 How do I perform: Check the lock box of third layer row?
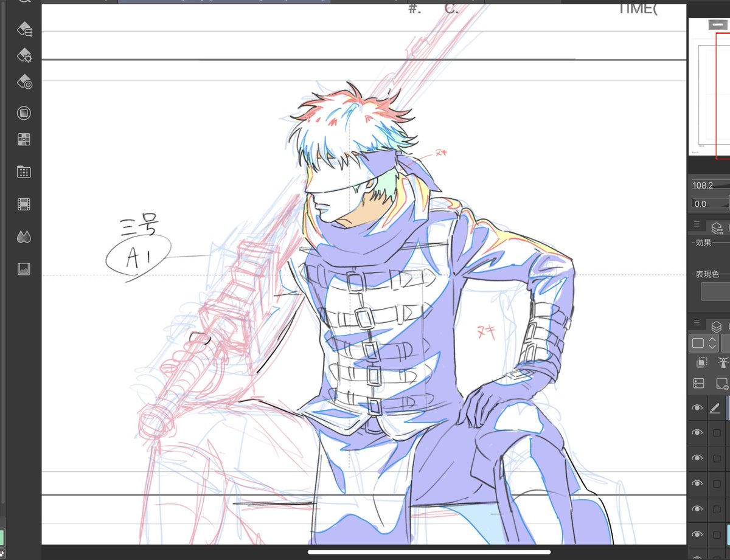click(717, 458)
